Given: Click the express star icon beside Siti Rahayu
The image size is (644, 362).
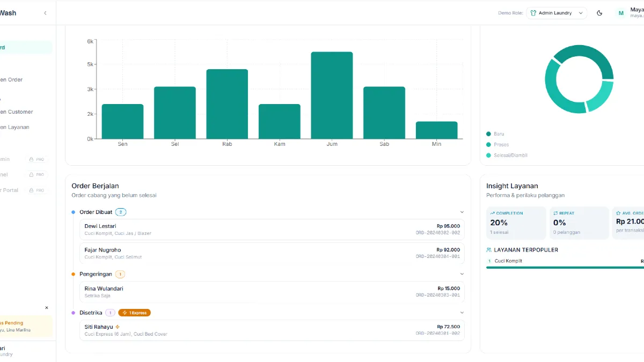Looking at the screenshot, I should [x=118, y=327].
